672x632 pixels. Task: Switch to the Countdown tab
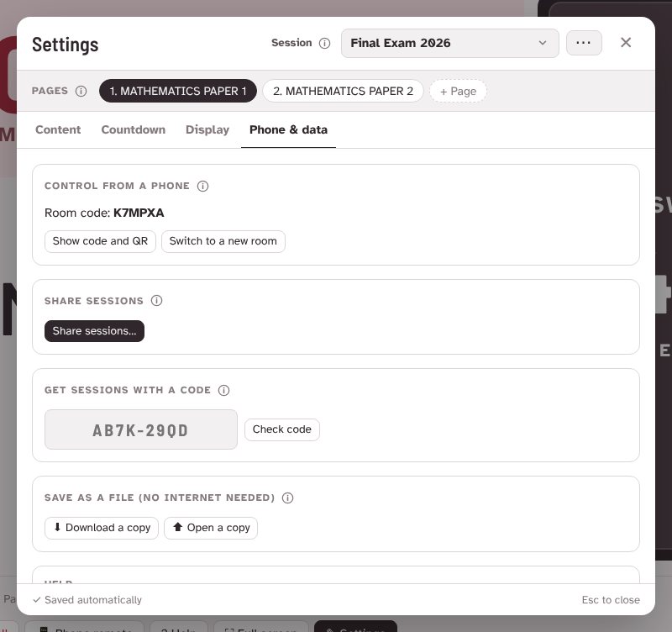tap(134, 130)
